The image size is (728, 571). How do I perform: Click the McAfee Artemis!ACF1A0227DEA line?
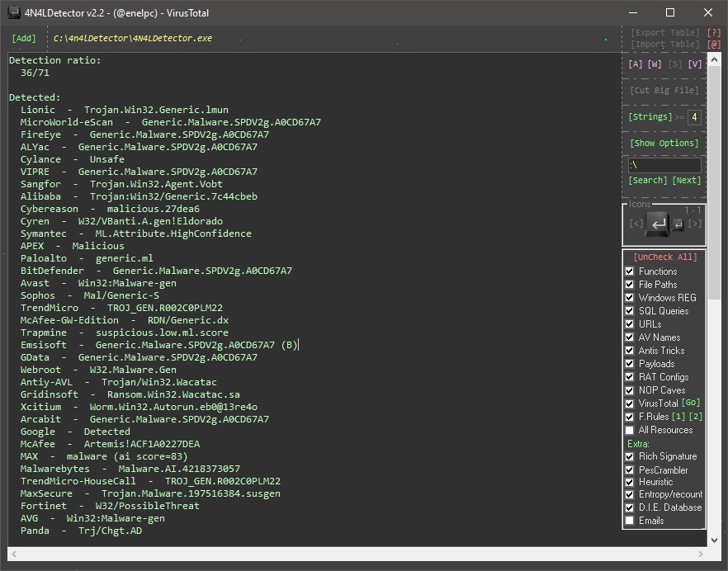(x=110, y=444)
